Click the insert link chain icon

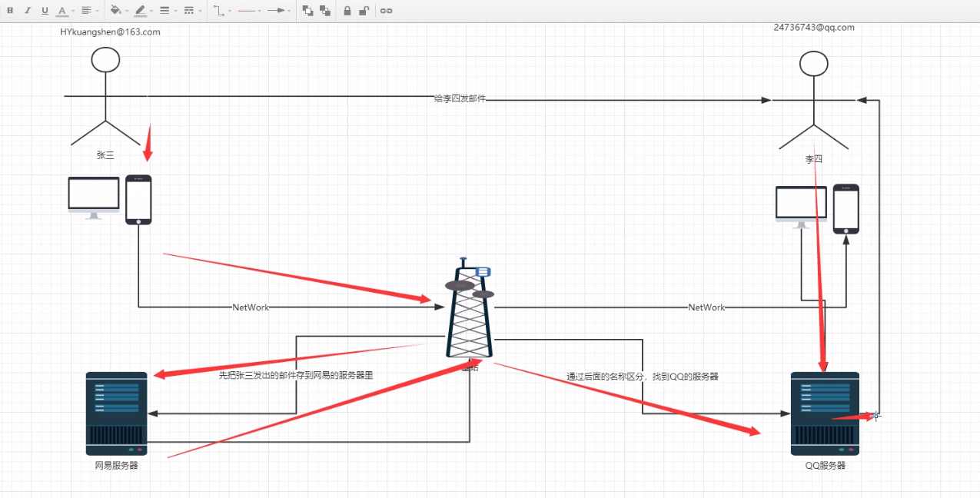pyautogui.click(x=387, y=11)
